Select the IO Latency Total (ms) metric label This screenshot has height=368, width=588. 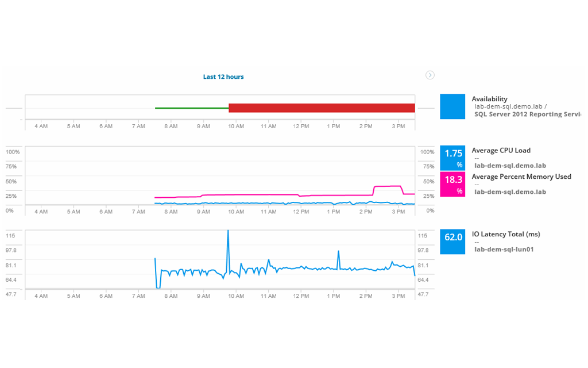[x=505, y=234]
